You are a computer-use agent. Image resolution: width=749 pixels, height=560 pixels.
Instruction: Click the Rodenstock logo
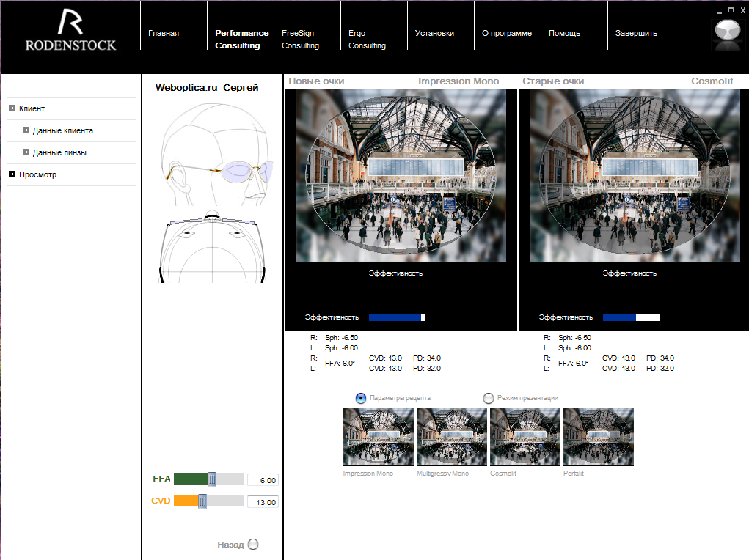[70, 30]
